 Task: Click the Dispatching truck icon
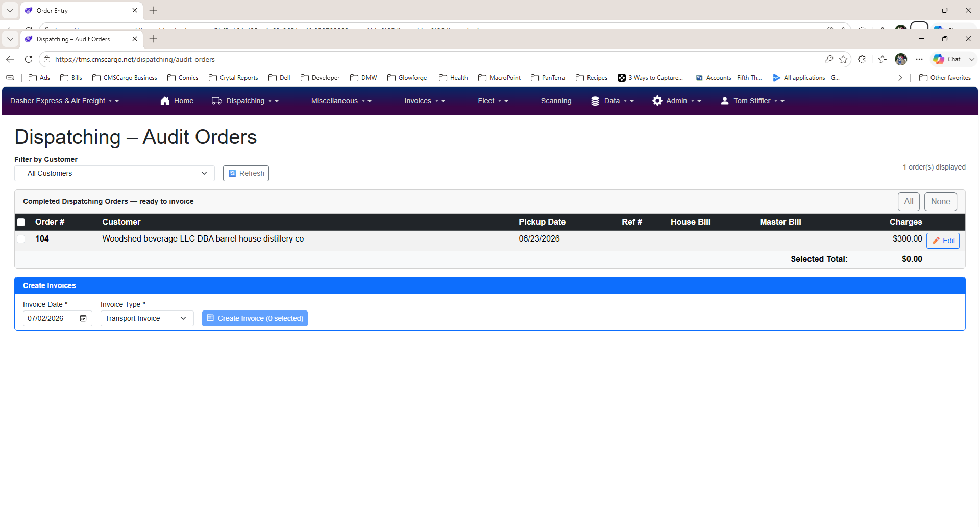click(217, 101)
